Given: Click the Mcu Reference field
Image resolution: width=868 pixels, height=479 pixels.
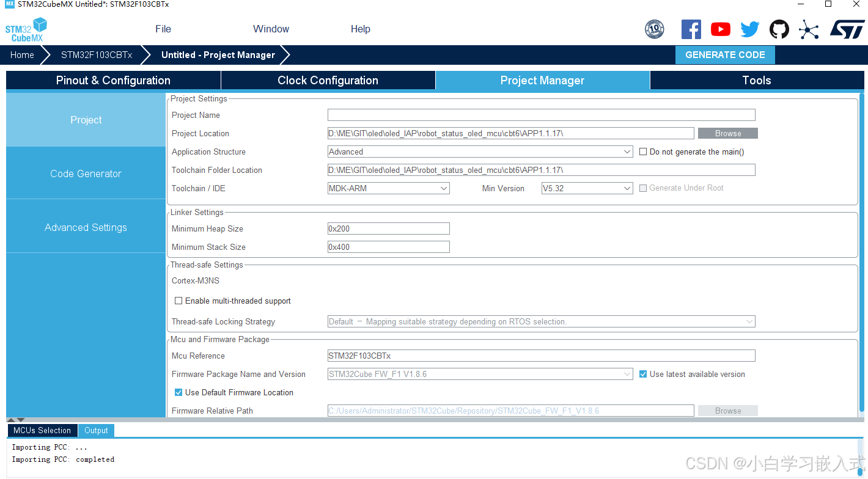Looking at the screenshot, I should tap(542, 356).
